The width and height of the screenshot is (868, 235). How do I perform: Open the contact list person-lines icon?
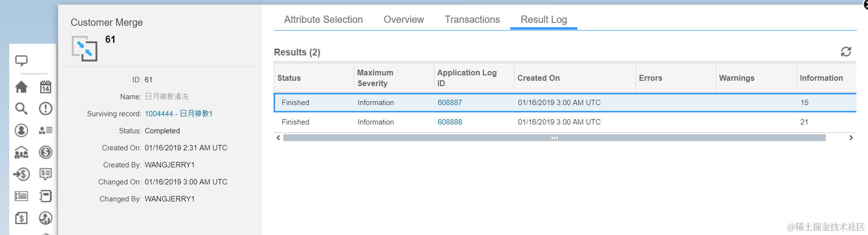46,130
